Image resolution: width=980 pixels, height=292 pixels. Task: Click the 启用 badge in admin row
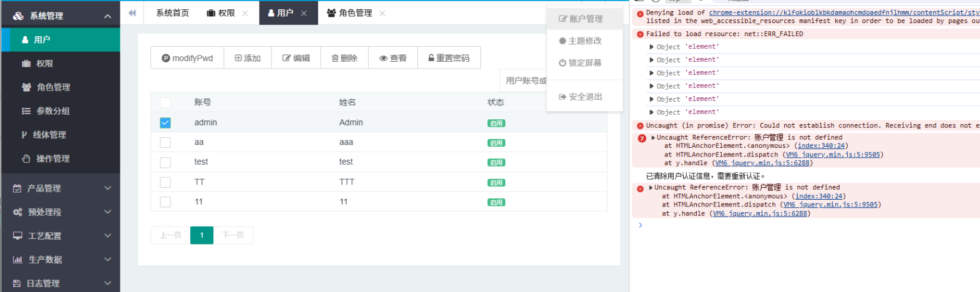point(497,124)
